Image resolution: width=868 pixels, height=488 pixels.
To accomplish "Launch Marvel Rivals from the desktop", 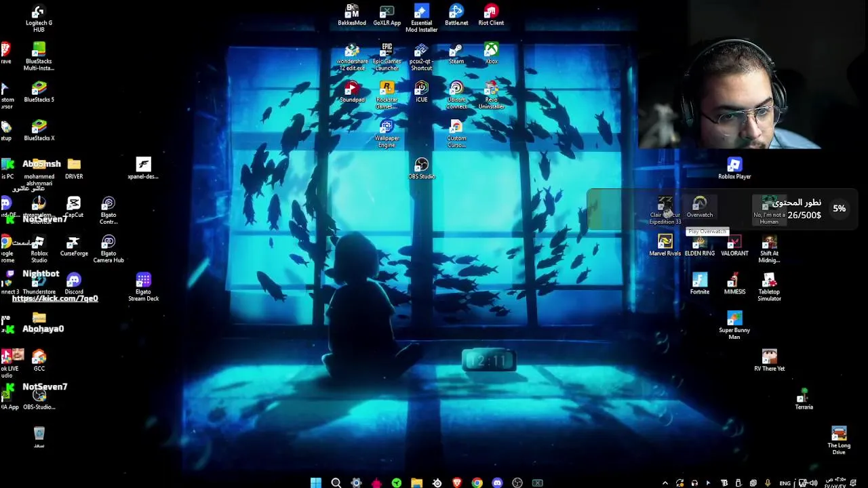I will point(665,246).
